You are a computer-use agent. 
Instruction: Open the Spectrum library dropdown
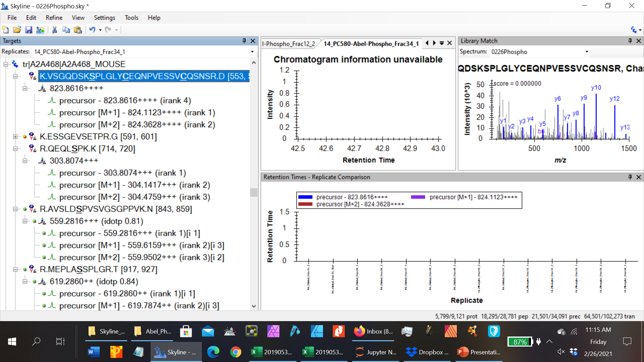[587, 52]
